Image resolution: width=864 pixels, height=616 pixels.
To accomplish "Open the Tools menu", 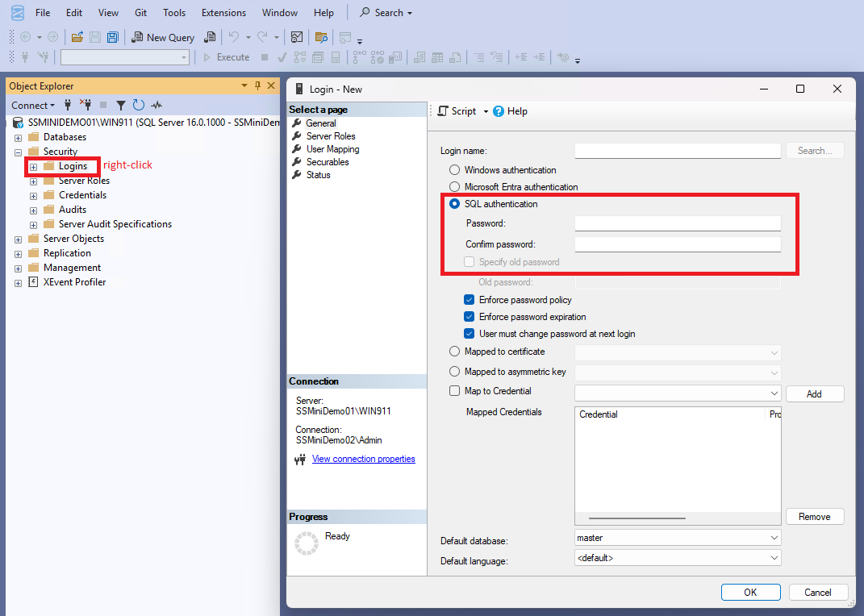I will point(174,13).
